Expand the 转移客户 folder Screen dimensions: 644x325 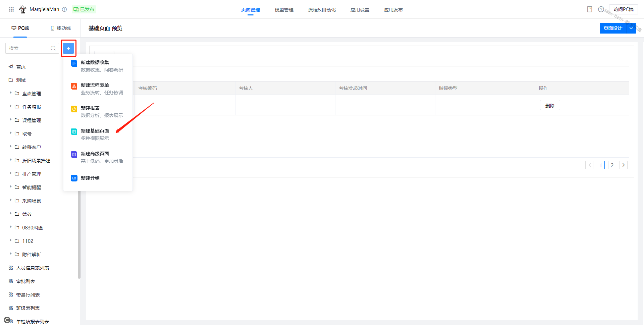click(x=10, y=146)
